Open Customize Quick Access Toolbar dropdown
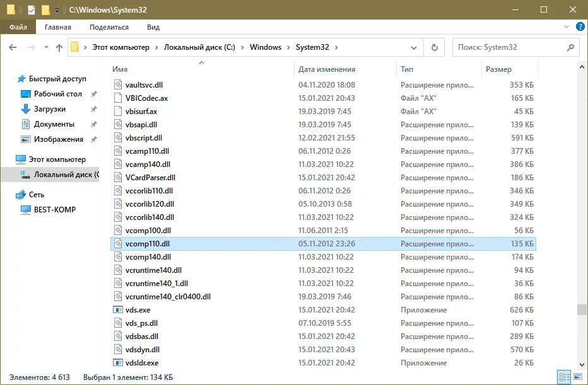Screen dimensions: 588x385 click(57, 11)
